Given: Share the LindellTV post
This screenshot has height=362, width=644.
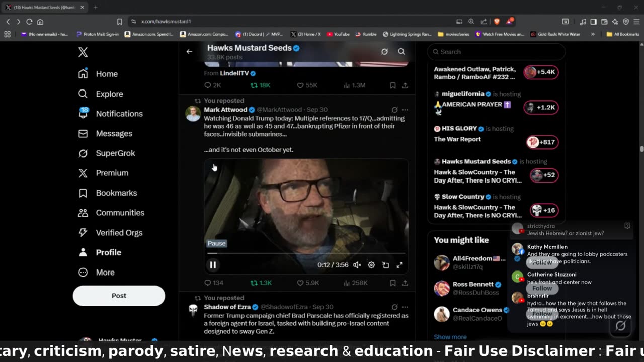Looking at the screenshot, I should point(405,85).
